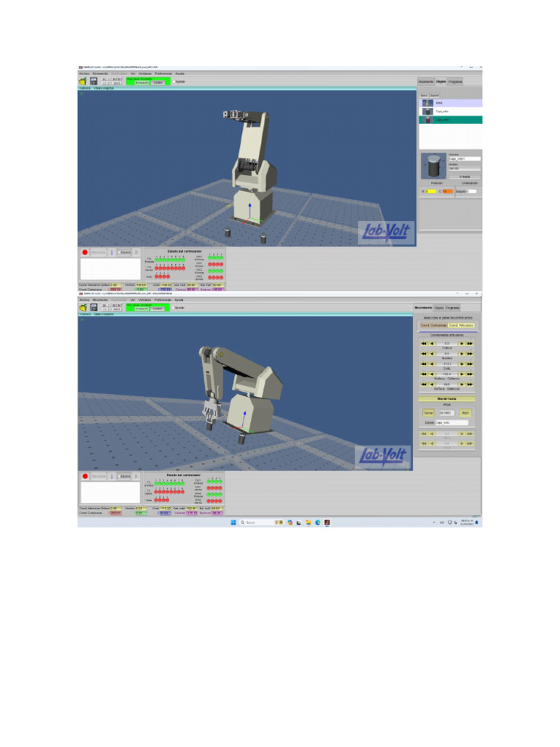The width and height of the screenshot is (560, 747).
Task: Click yellow R position field
Action: 431,192
